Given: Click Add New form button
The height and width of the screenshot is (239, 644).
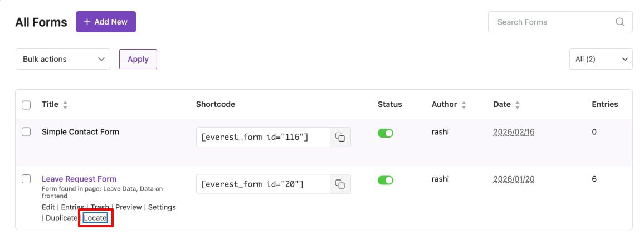Looking at the screenshot, I should coord(106,22).
